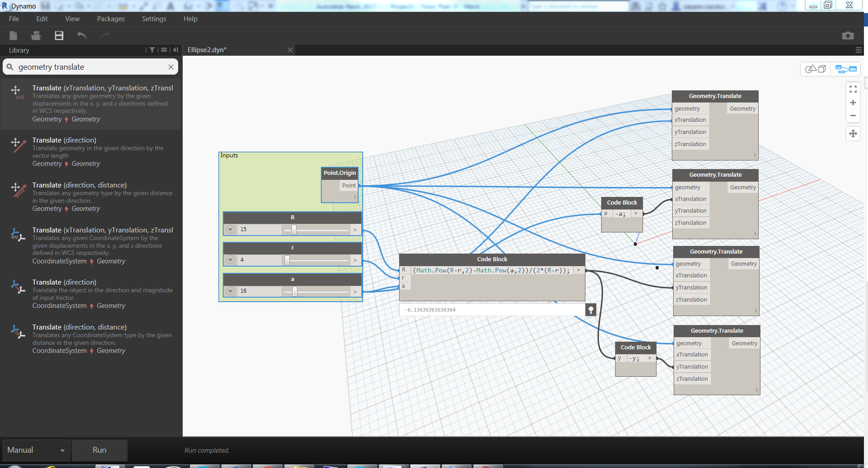Click the Open file folder icon
The height and width of the screenshot is (468, 868).
click(x=36, y=36)
